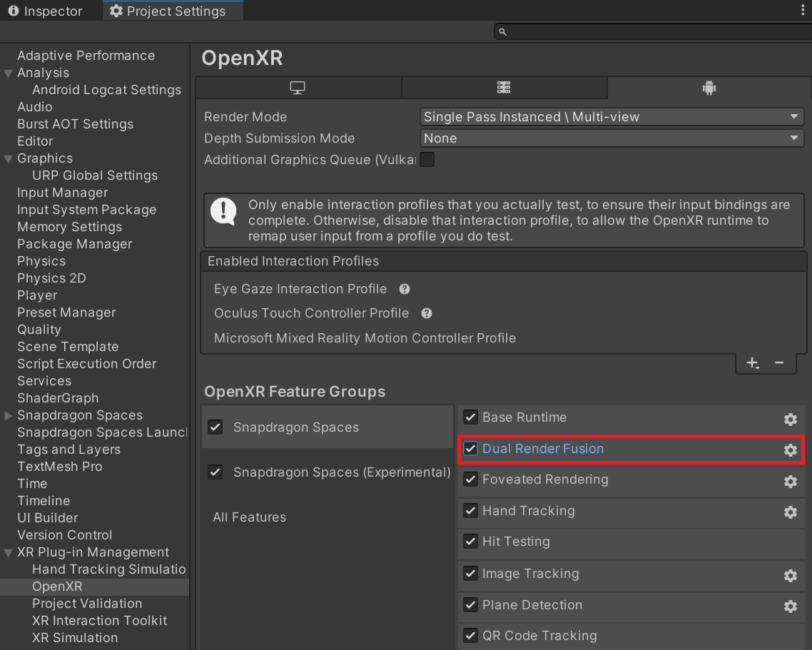812x650 pixels.
Task: Open Base Runtime feature settings gear
Action: click(791, 419)
